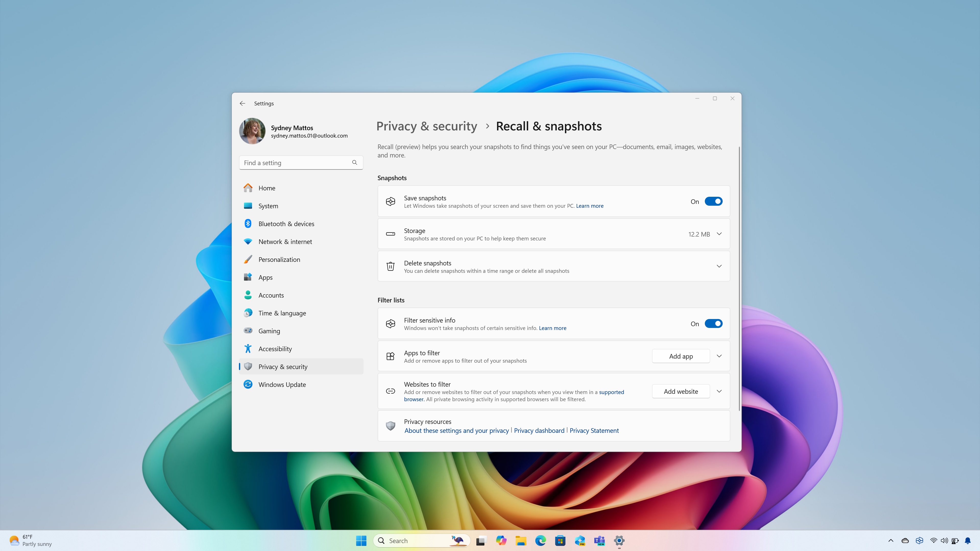Click Add website to filter list

tap(681, 391)
